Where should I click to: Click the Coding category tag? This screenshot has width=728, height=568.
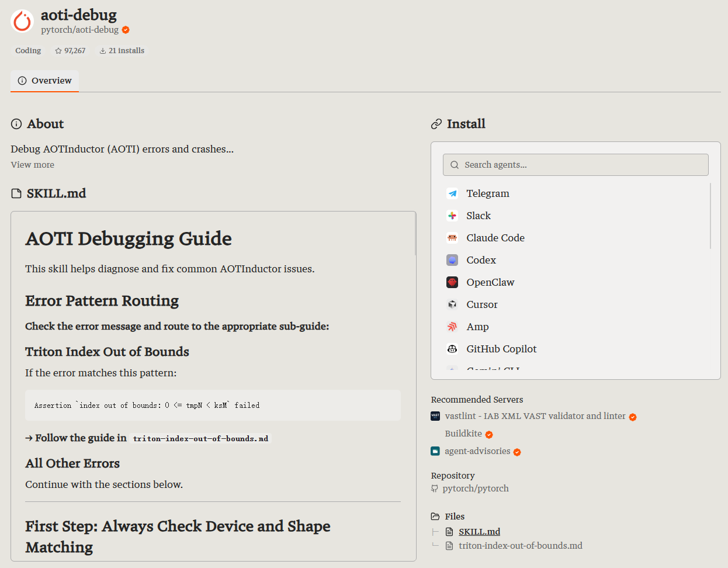(x=28, y=51)
